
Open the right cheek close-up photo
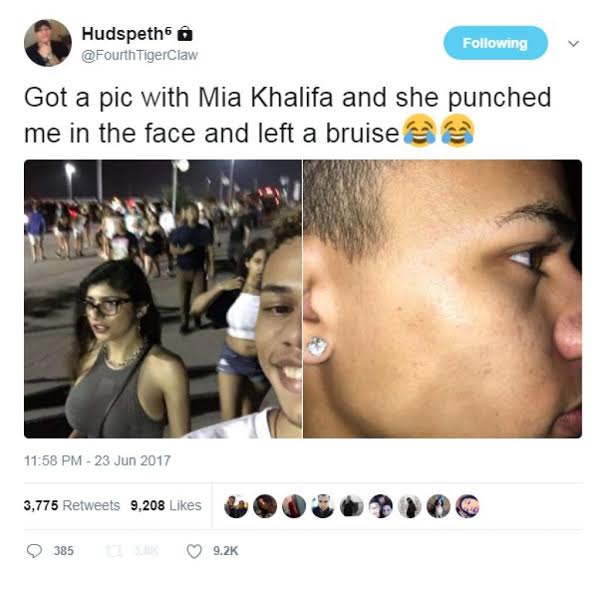click(x=443, y=299)
